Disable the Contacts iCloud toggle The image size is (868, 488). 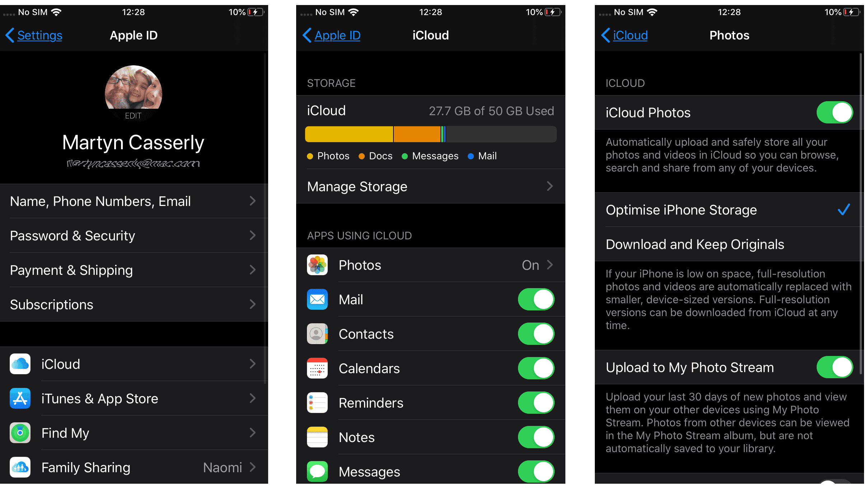536,334
